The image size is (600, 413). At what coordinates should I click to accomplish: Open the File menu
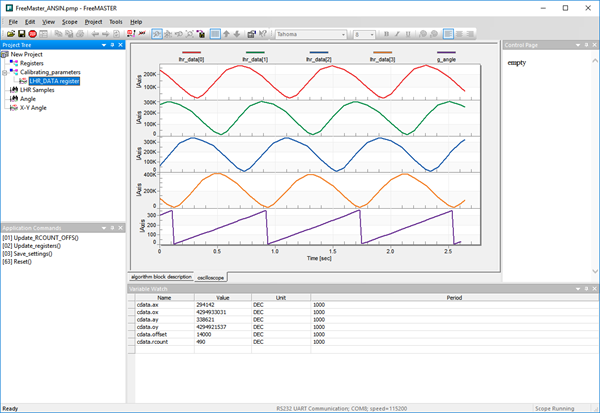pos(13,22)
